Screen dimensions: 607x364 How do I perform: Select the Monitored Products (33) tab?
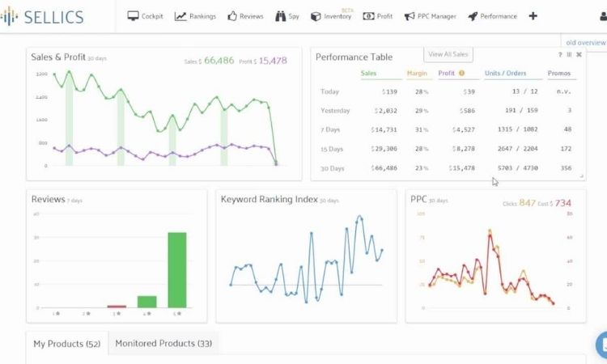pyautogui.click(x=163, y=343)
